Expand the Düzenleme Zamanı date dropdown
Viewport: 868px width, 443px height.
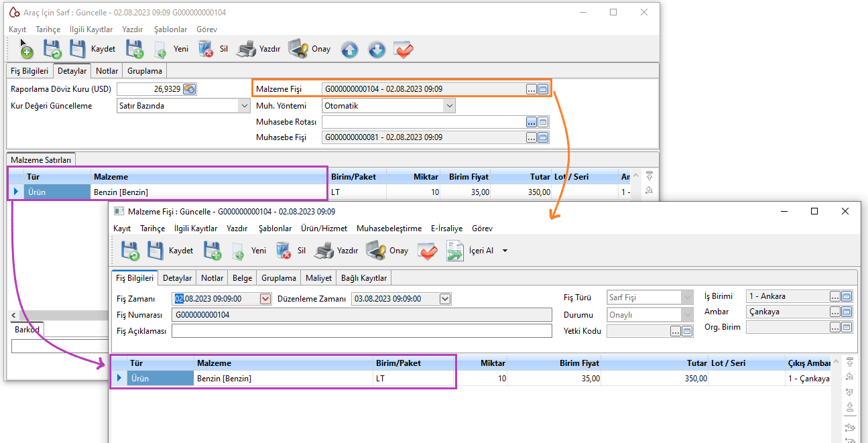click(444, 299)
